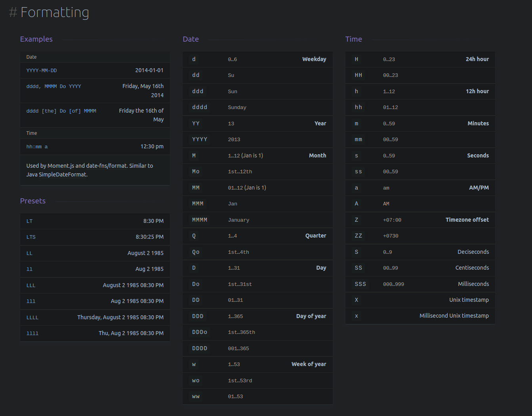This screenshot has width=532, height=416.
Task: Open the date-fns/format link
Action: click(x=107, y=166)
